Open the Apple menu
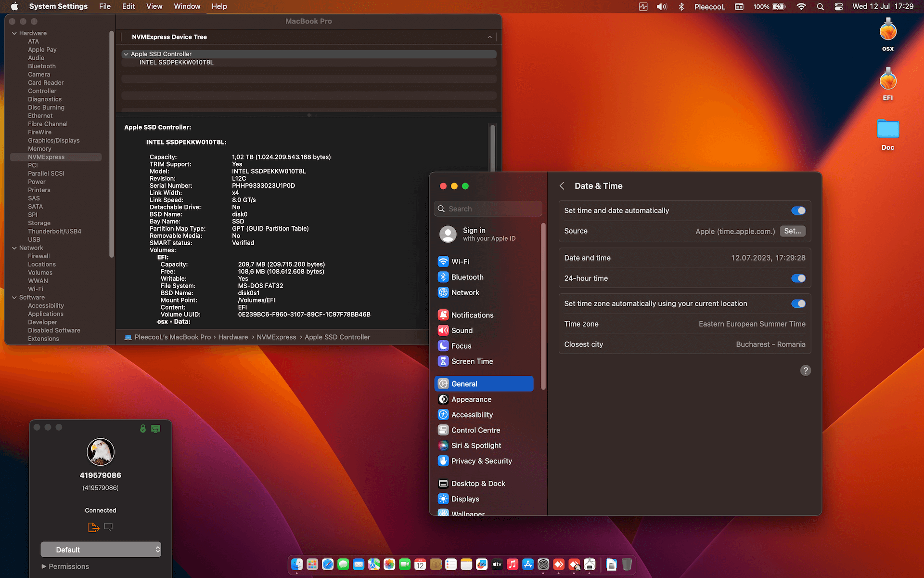This screenshot has height=578, width=924. point(14,7)
